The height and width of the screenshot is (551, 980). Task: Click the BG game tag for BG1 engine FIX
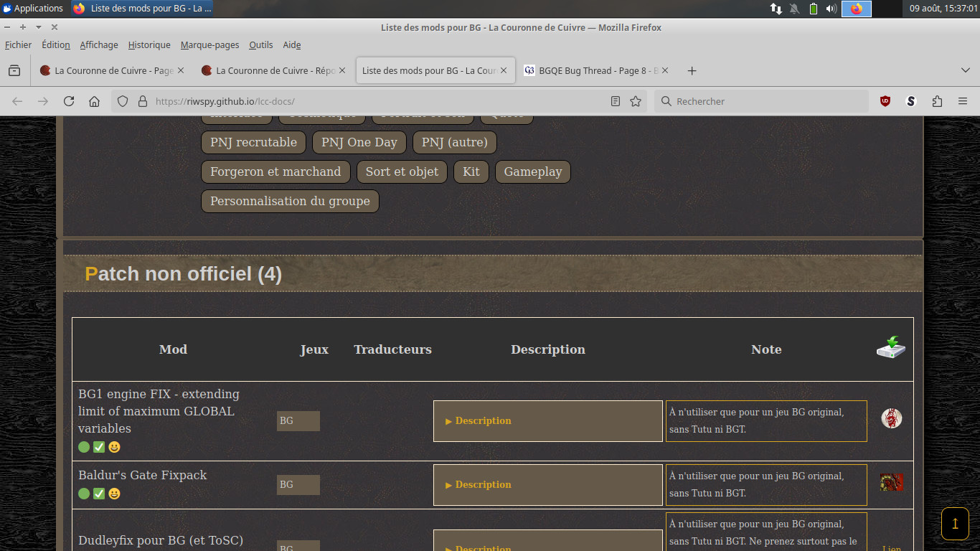pyautogui.click(x=298, y=421)
